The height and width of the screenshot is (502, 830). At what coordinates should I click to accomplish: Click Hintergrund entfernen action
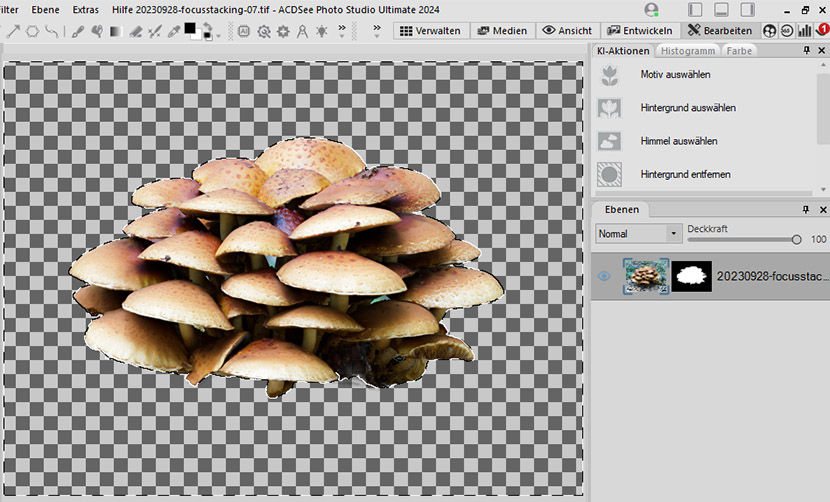pyautogui.click(x=685, y=174)
